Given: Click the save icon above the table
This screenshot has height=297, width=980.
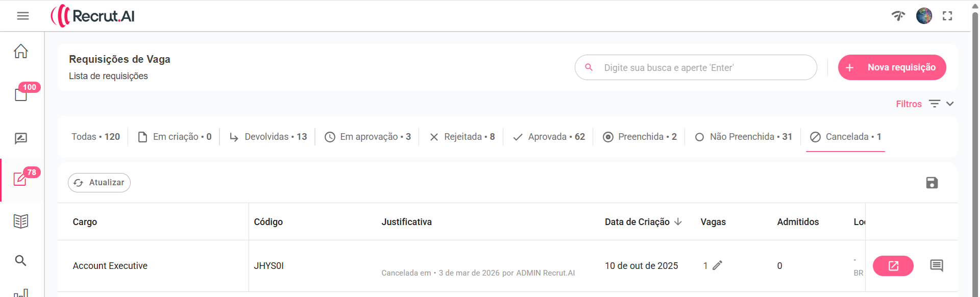Looking at the screenshot, I should click(x=932, y=183).
